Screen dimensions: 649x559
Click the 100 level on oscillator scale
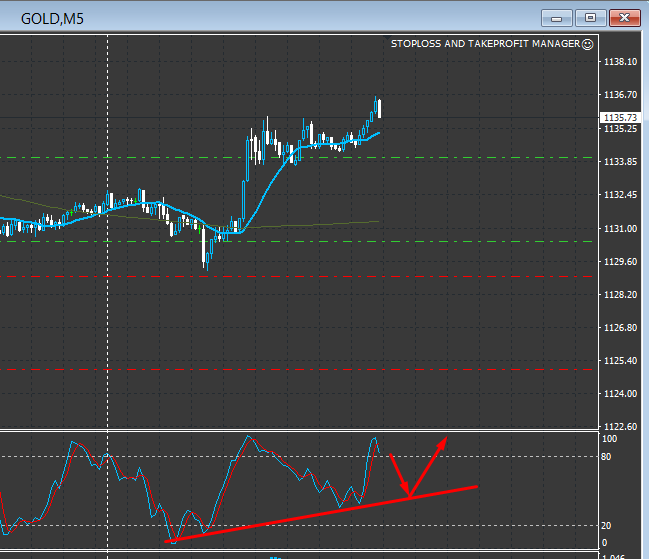click(x=609, y=439)
